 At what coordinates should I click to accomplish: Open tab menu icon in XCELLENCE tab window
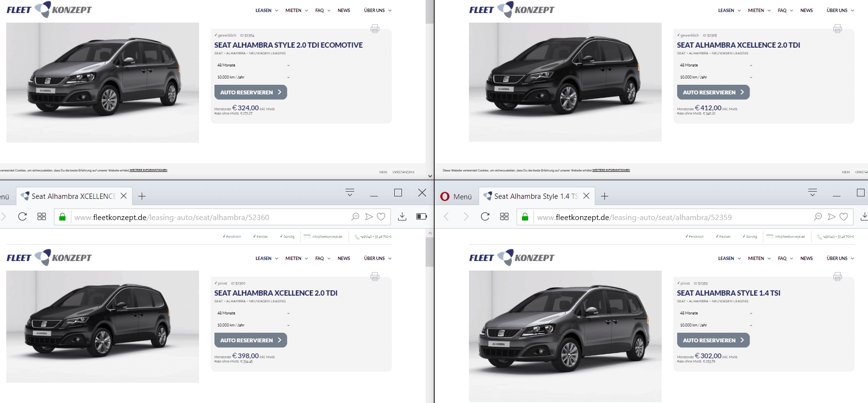350,193
